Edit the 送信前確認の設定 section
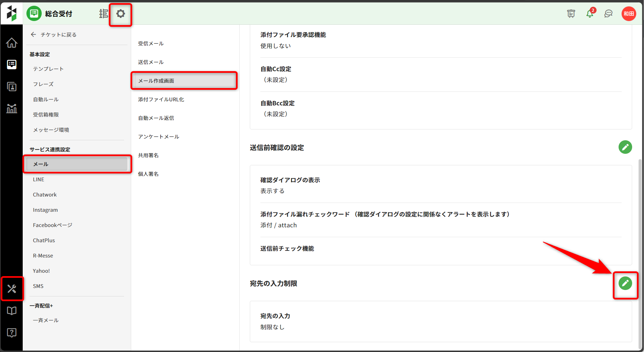The width and height of the screenshot is (644, 352). (625, 147)
